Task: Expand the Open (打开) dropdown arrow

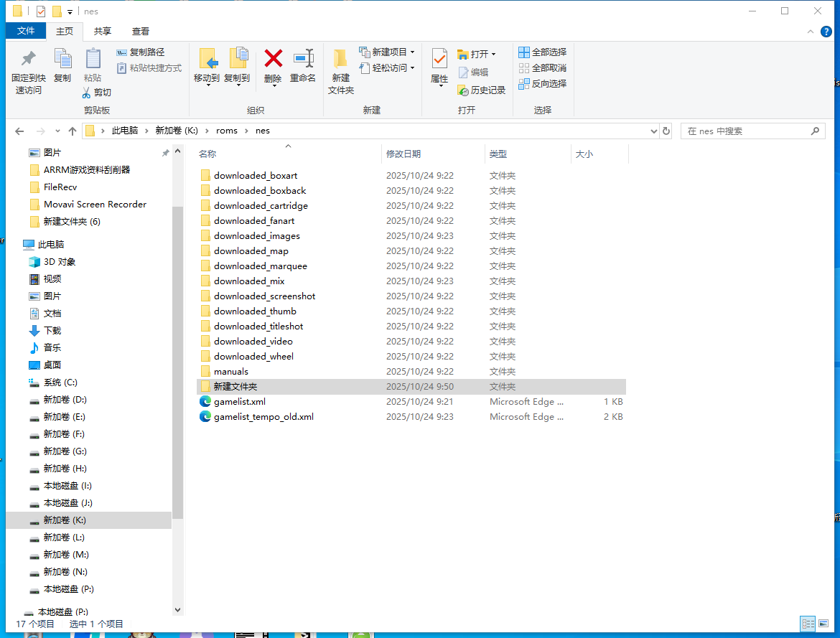Action: 493,55
